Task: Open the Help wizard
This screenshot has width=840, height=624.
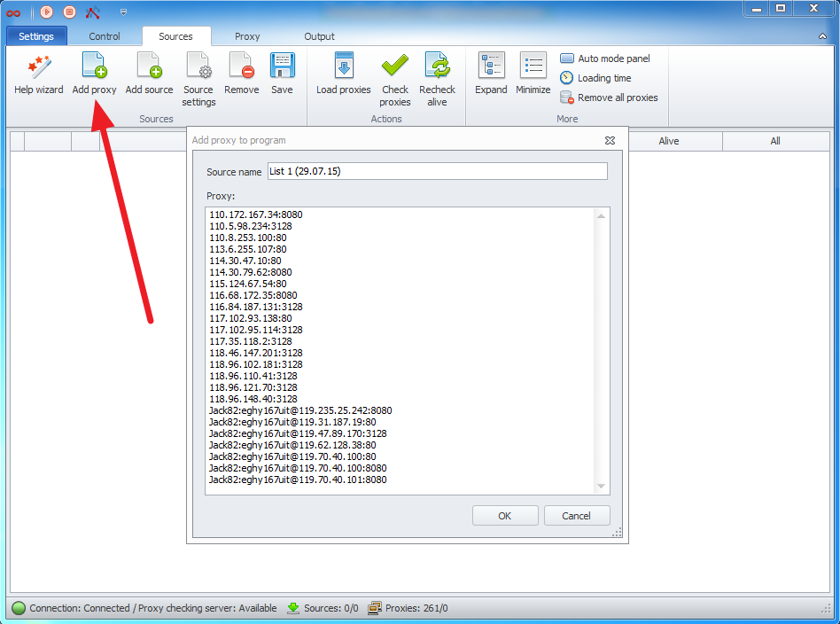Action: 39,74
